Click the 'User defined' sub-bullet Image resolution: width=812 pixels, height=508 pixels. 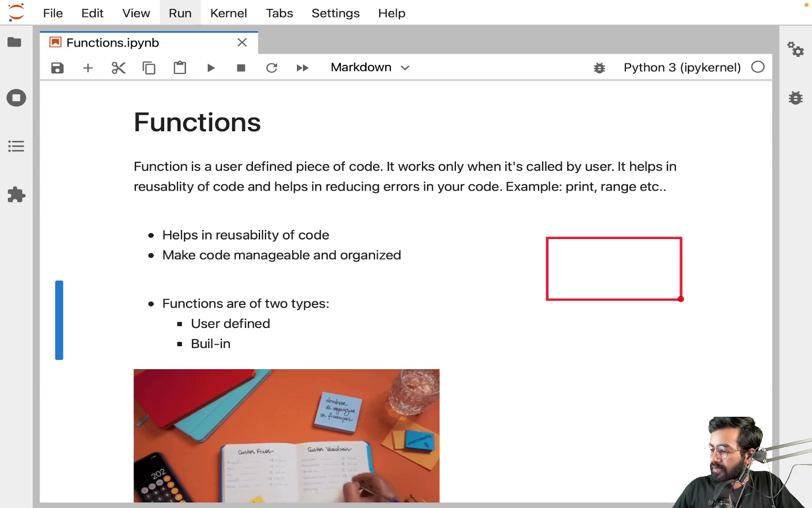230,324
